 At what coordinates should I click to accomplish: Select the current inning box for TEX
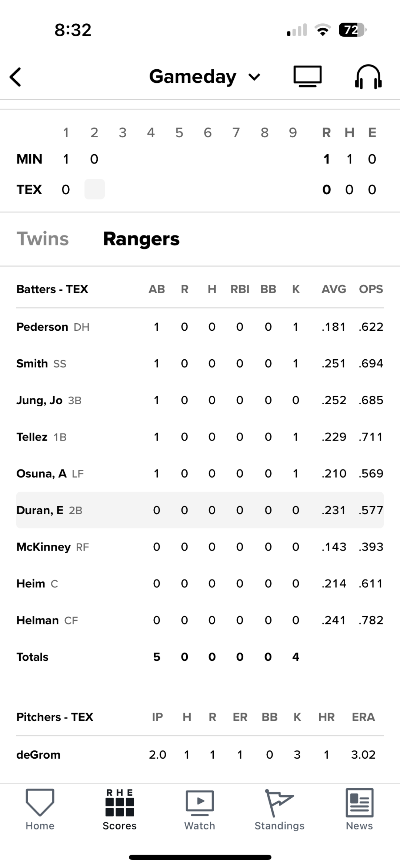click(94, 189)
